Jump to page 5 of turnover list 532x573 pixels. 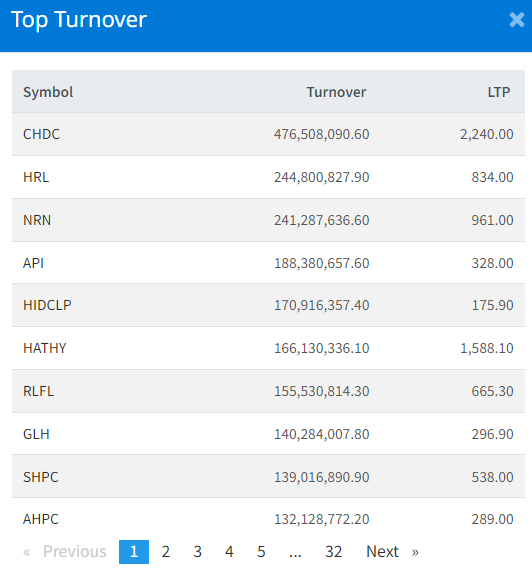tap(261, 551)
